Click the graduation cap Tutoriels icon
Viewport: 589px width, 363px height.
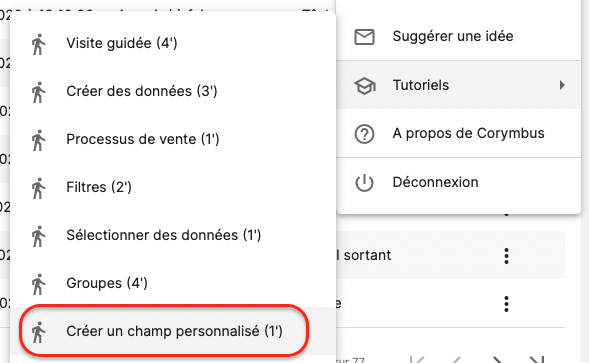coord(364,86)
